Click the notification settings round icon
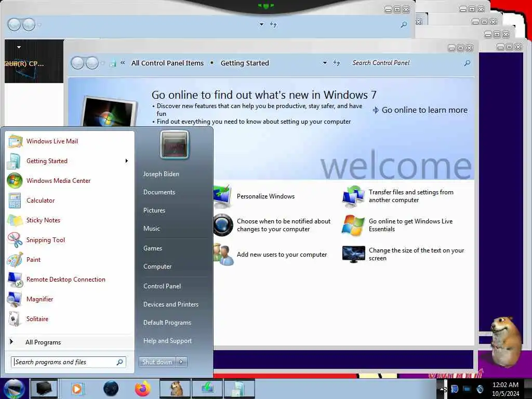 tap(223, 225)
